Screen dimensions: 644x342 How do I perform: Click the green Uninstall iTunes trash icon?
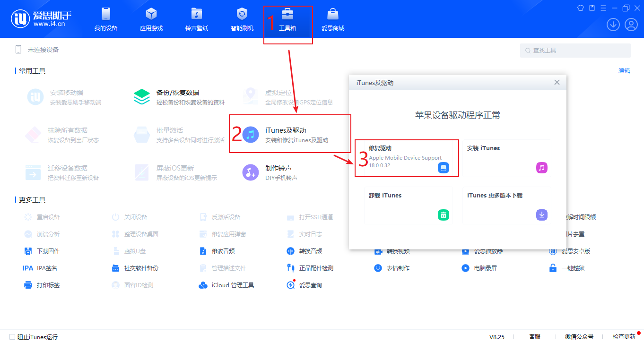click(443, 215)
